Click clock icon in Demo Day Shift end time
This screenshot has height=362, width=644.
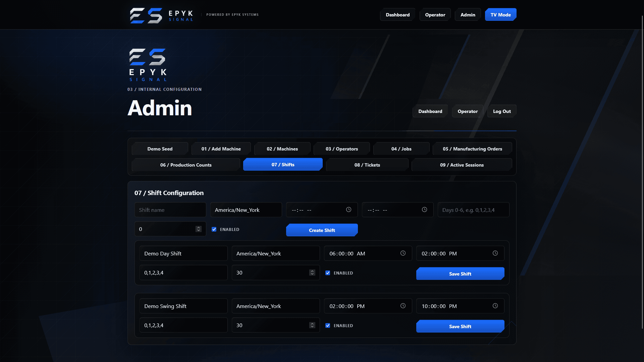pyautogui.click(x=495, y=253)
